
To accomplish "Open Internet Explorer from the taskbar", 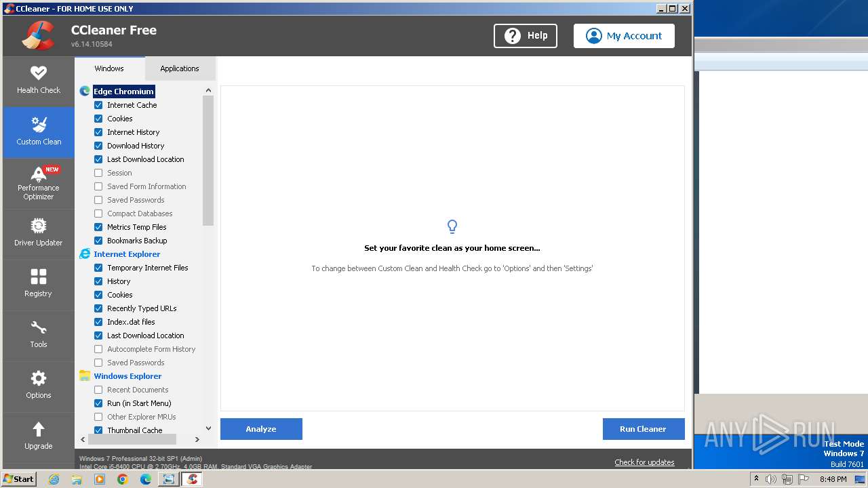I will pyautogui.click(x=54, y=479).
